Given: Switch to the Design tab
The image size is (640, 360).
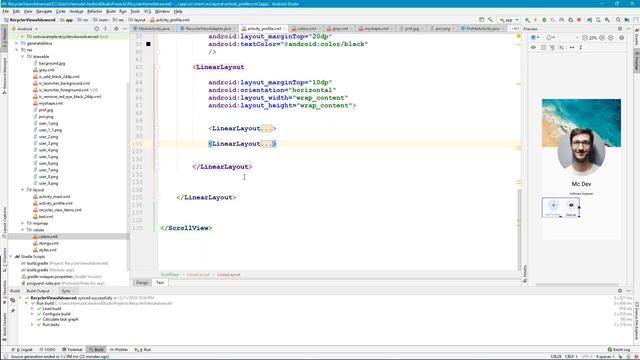Looking at the screenshot, I should tap(142, 282).
